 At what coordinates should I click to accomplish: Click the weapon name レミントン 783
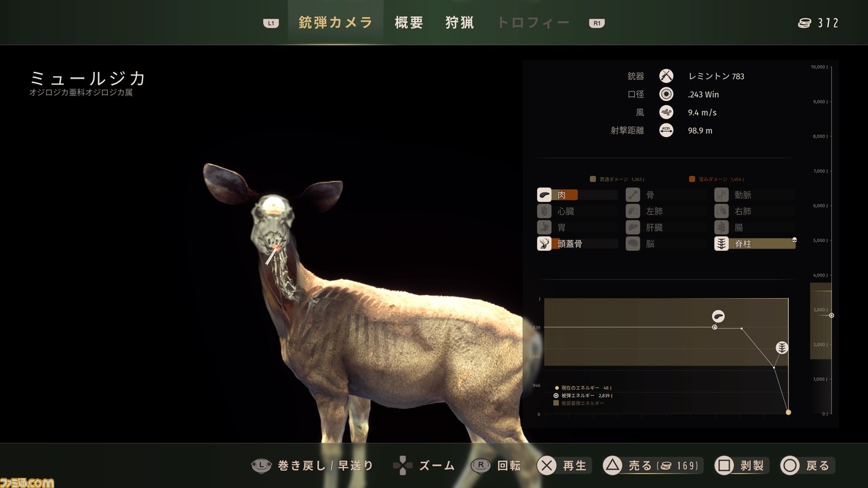pos(715,76)
